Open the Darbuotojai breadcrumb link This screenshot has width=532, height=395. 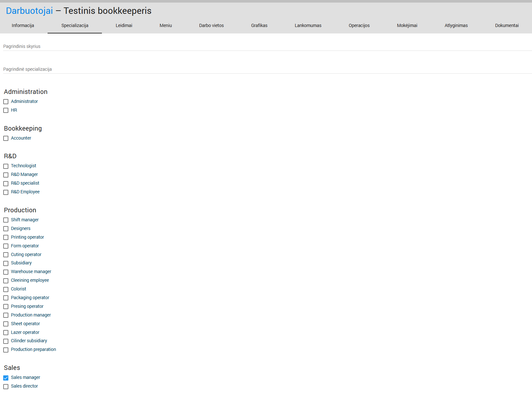click(x=29, y=11)
